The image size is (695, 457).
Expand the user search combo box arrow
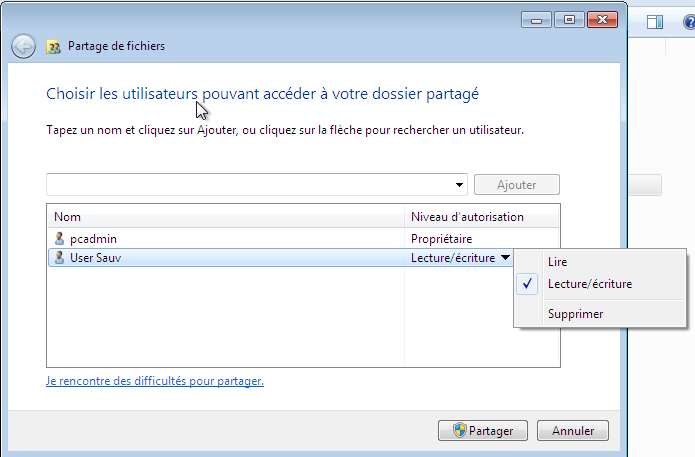pyautogui.click(x=459, y=185)
